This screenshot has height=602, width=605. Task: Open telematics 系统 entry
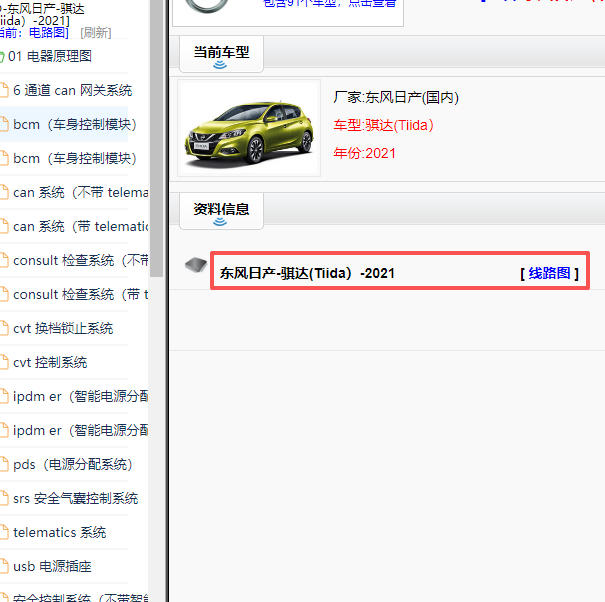click(x=59, y=532)
